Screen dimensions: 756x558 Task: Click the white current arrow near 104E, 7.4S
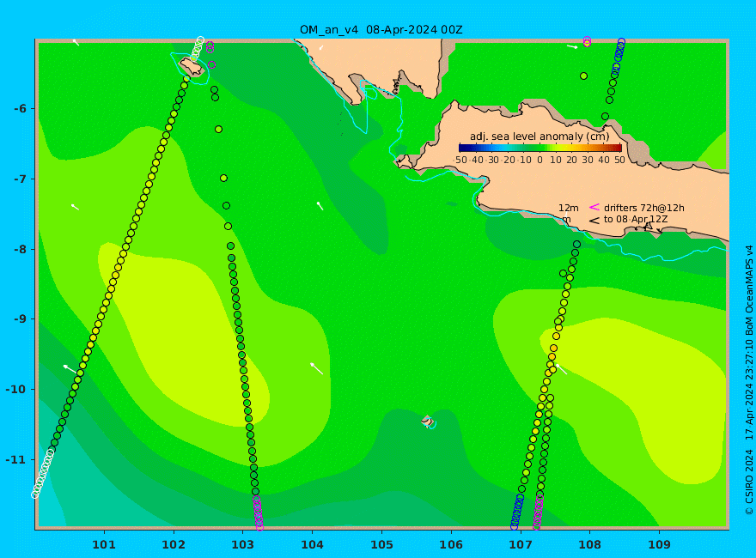pos(320,206)
